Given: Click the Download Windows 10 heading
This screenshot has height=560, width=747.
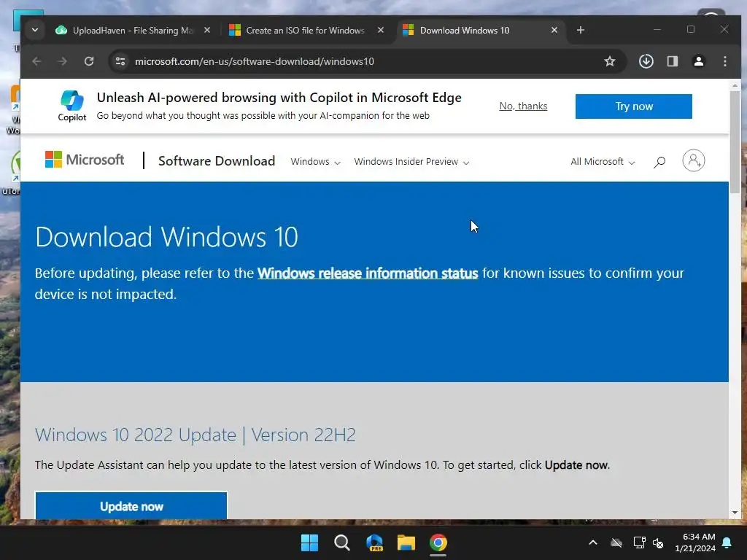Looking at the screenshot, I should pos(167,237).
